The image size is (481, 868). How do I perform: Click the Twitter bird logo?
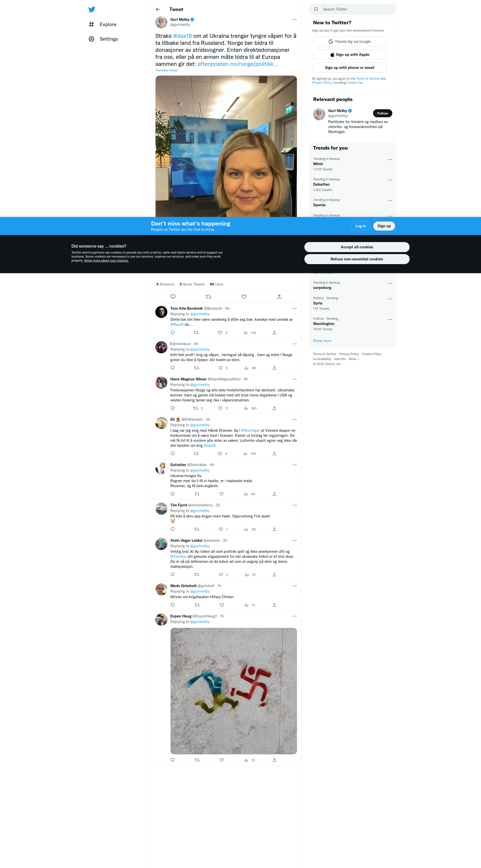tap(92, 10)
